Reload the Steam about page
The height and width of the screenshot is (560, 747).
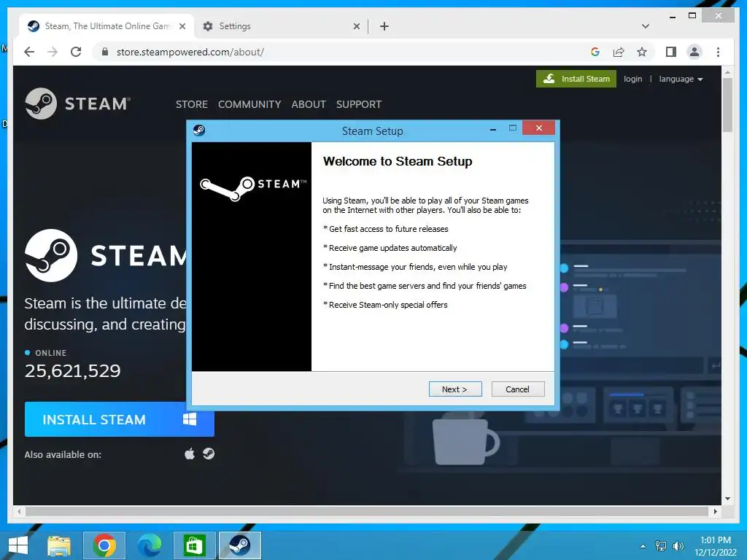(x=76, y=52)
